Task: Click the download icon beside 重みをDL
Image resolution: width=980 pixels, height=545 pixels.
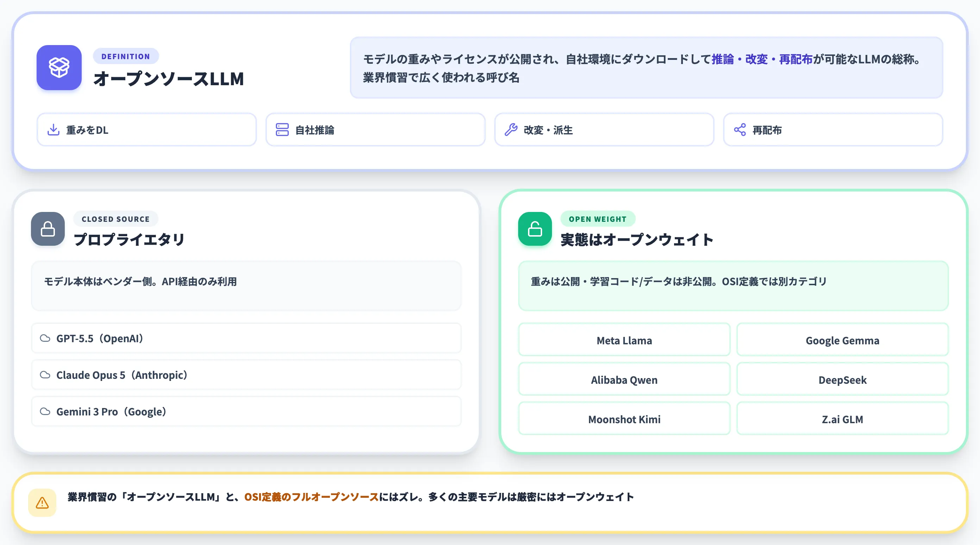Action: click(53, 130)
